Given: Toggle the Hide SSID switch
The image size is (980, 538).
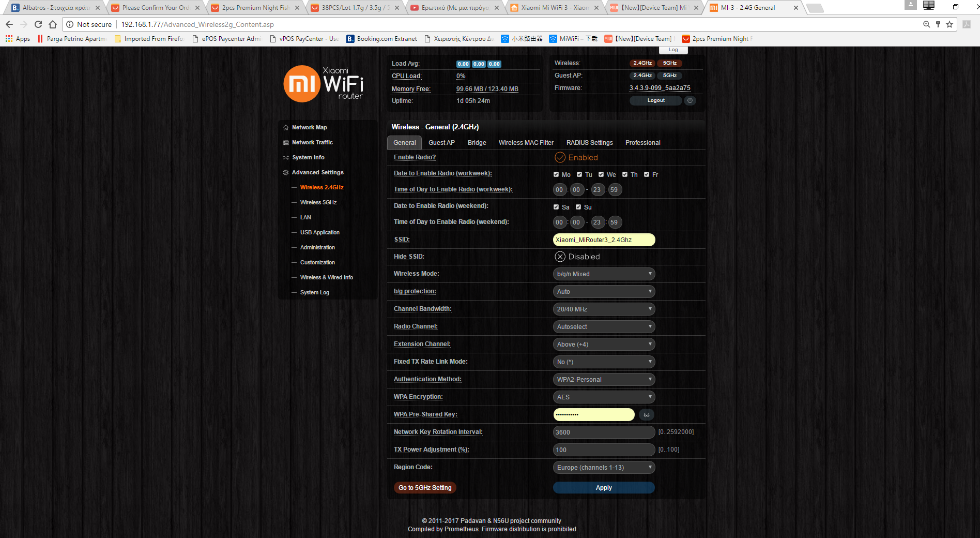Looking at the screenshot, I should (577, 257).
